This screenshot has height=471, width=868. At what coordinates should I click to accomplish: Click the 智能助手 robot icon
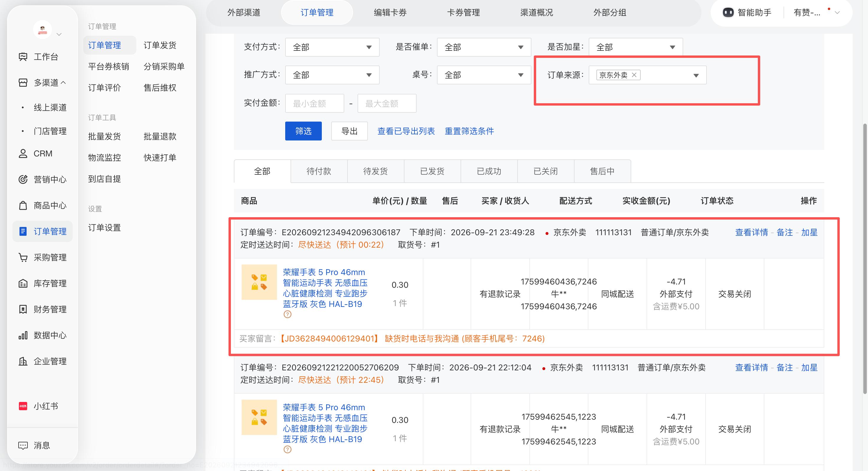tap(728, 12)
